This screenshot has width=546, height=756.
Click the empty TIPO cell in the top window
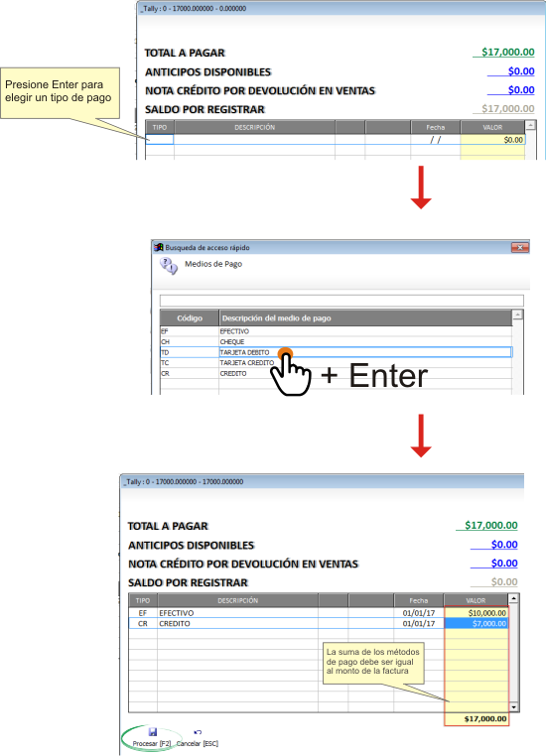[x=160, y=139]
